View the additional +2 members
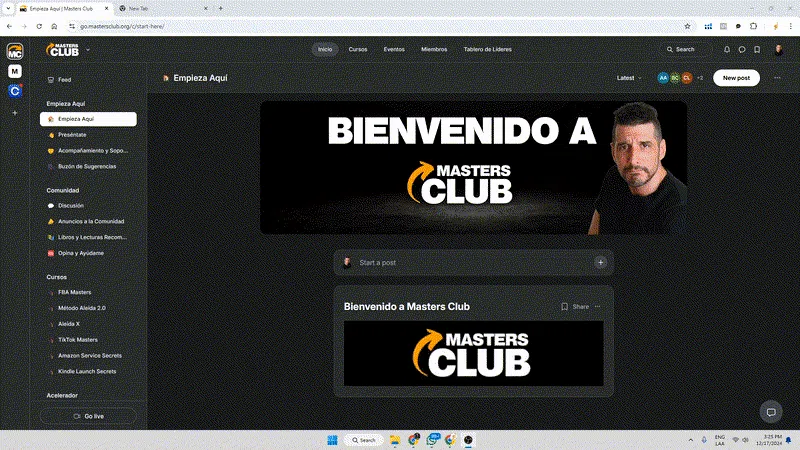Screen dimensions: 800x450 coord(700,78)
